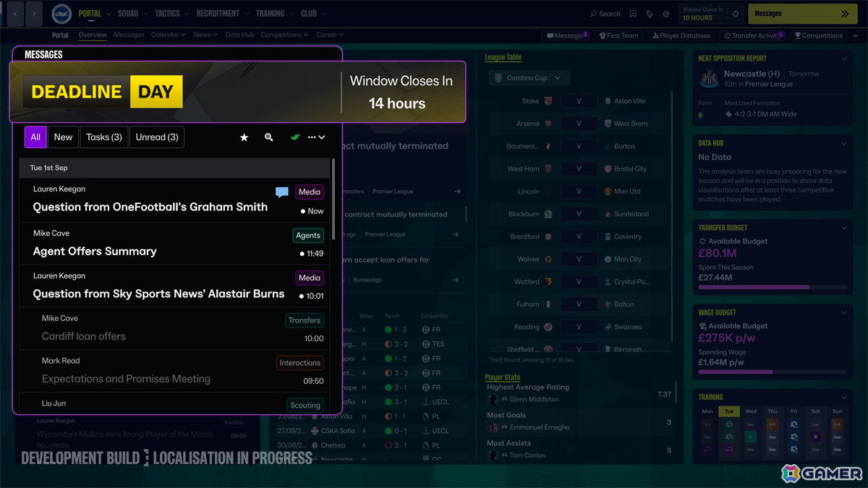Open Cardiff loan offers message
This screenshot has width=868, height=488.
coord(174,329)
